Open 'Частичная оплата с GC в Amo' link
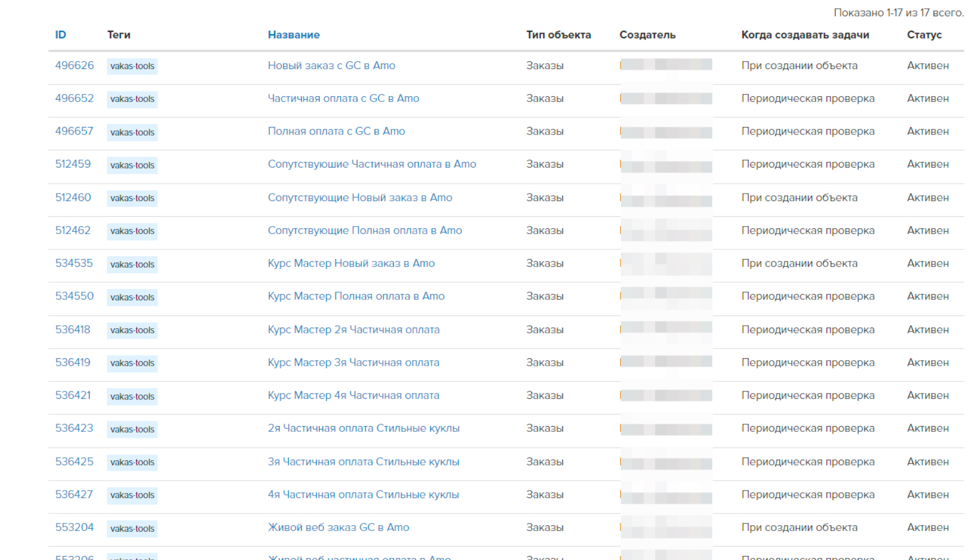The height and width of the screenshot is (560, 980). [x=343, y=99]
